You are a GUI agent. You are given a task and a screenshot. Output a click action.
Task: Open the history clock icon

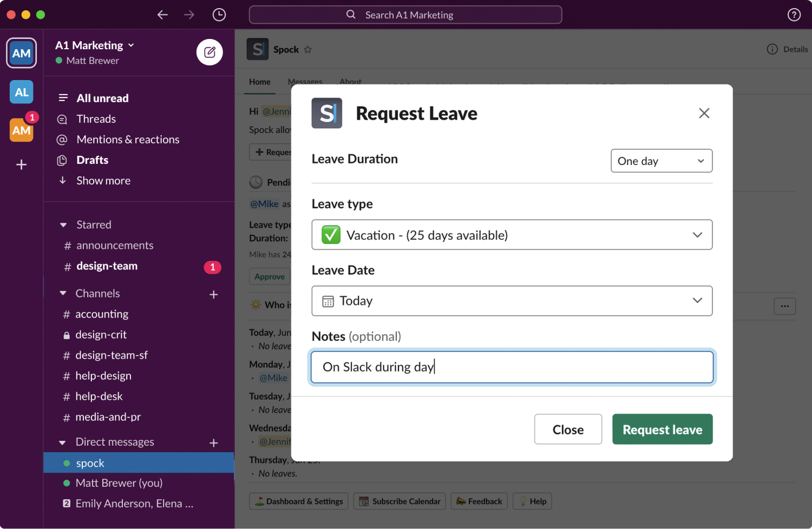pyautogui.click(x=219, y=15)
